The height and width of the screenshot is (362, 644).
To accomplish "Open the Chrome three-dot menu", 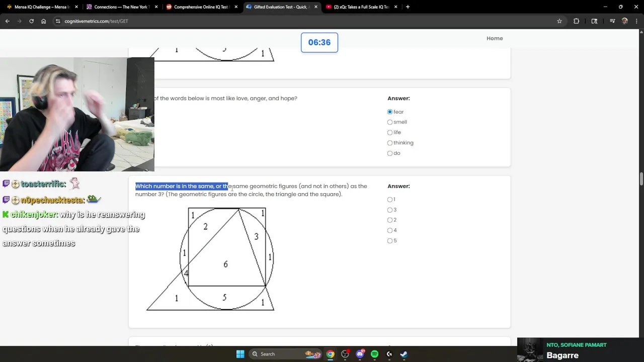I will tap(637, 21).
